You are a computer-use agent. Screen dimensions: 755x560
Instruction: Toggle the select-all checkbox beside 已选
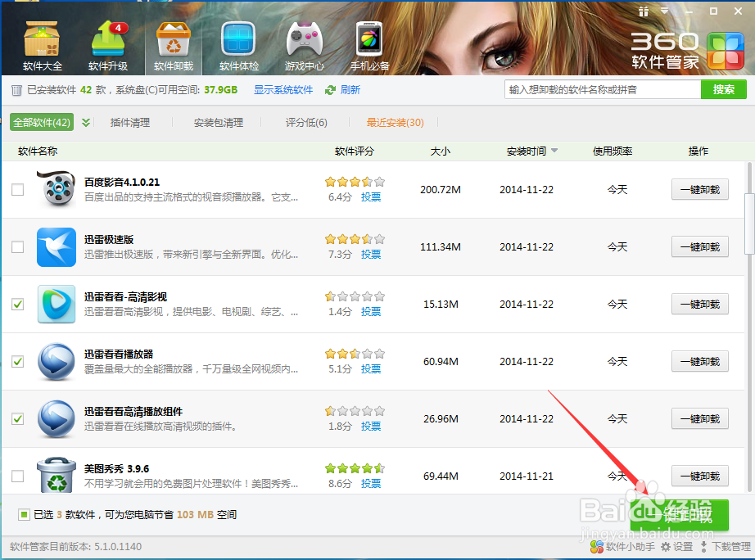pyautogui.click(x=23, y=515)
